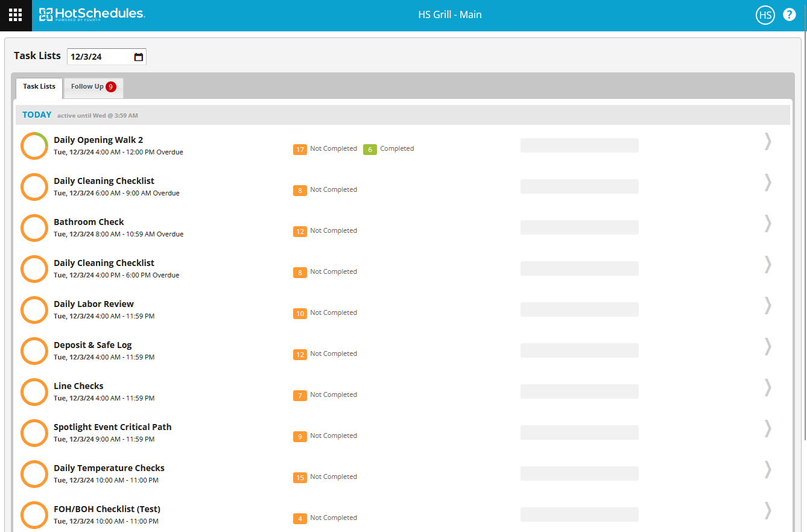
Task: Click progress ring for Daily Temperature Checks
Action: coord(34,474)
